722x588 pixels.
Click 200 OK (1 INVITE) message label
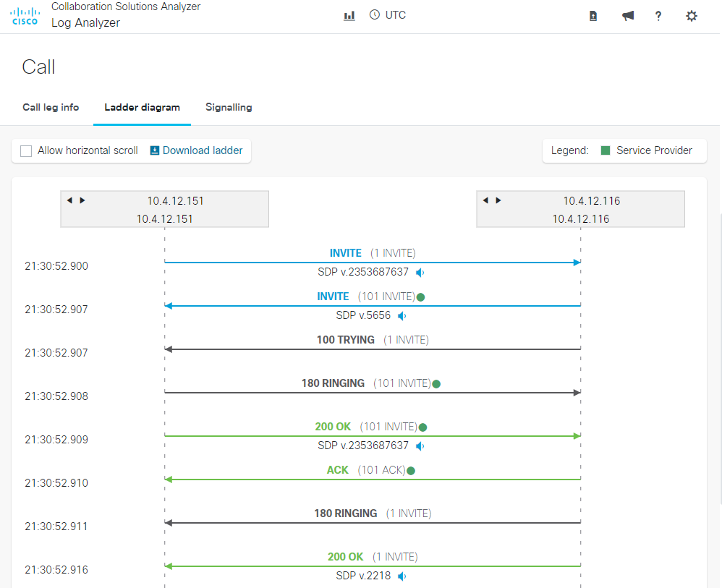373,557
